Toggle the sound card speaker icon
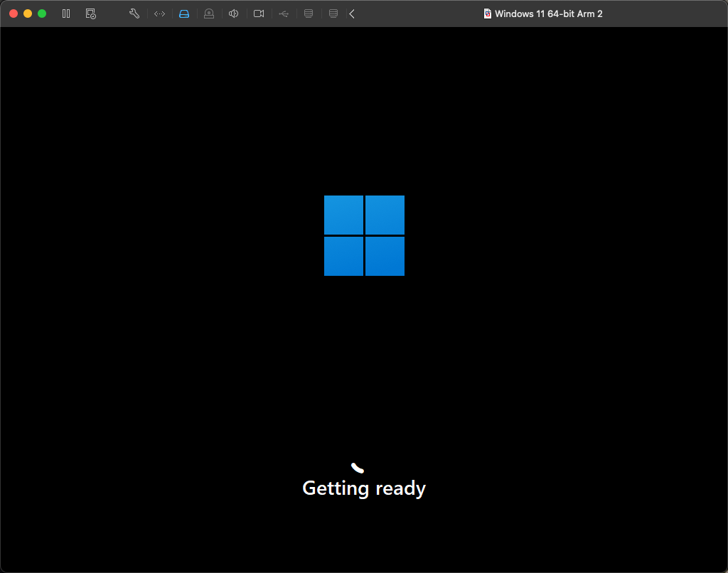Image resolution: width=728 pixels, height=573 pixels. pos(233,14)
